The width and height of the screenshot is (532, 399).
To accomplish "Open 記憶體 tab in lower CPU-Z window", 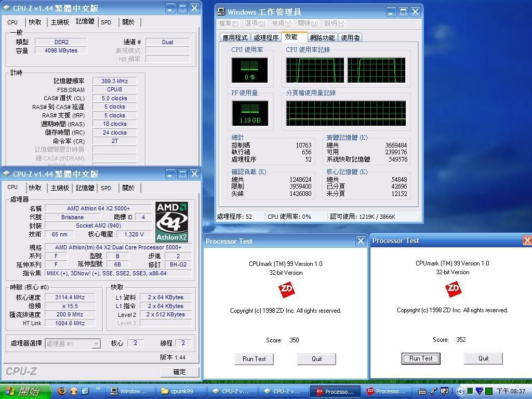I will pos(85,188).
